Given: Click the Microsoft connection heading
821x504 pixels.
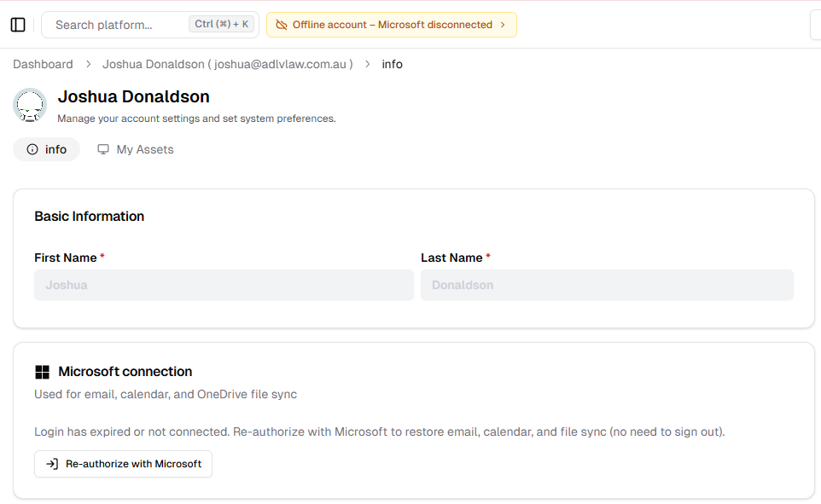Looking at the screenshot, I should (125, 372).
